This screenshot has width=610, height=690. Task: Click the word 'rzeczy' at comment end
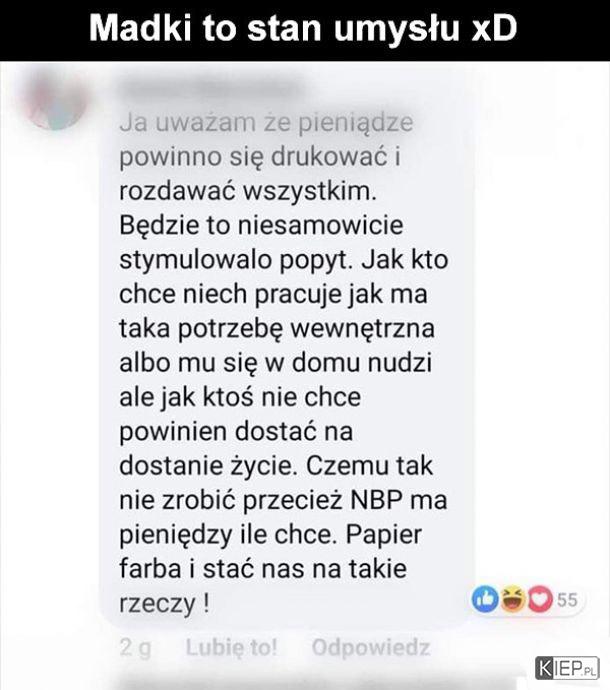(x=157, y=604)
